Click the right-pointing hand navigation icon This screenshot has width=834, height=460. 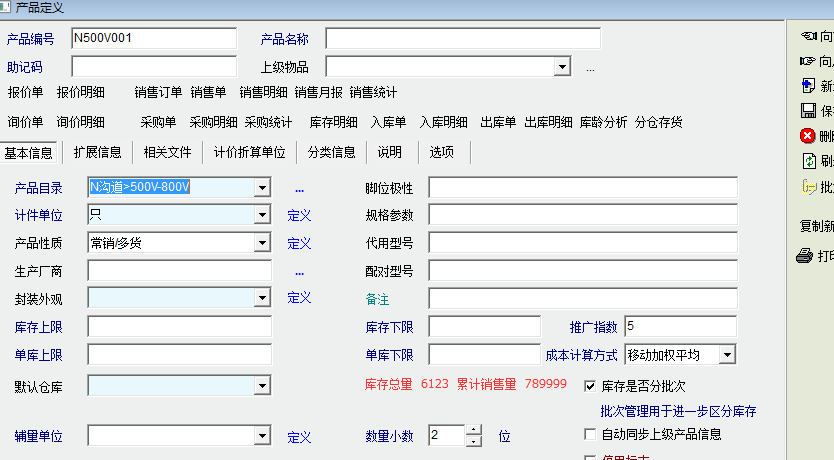[x=808, y=61]
